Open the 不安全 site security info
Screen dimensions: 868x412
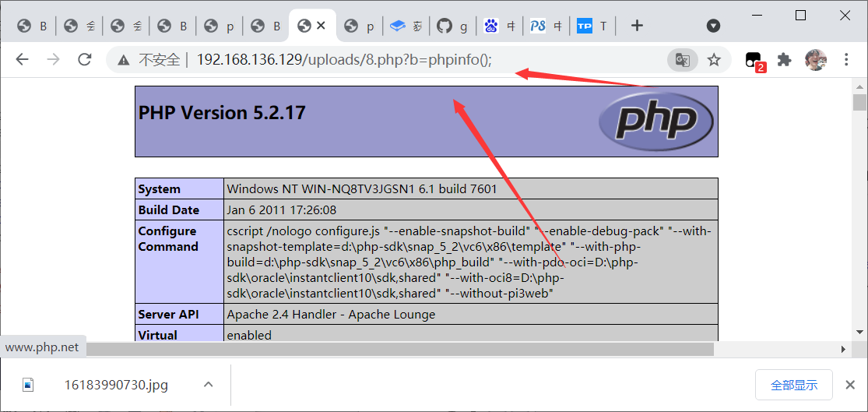click(149, 60)
